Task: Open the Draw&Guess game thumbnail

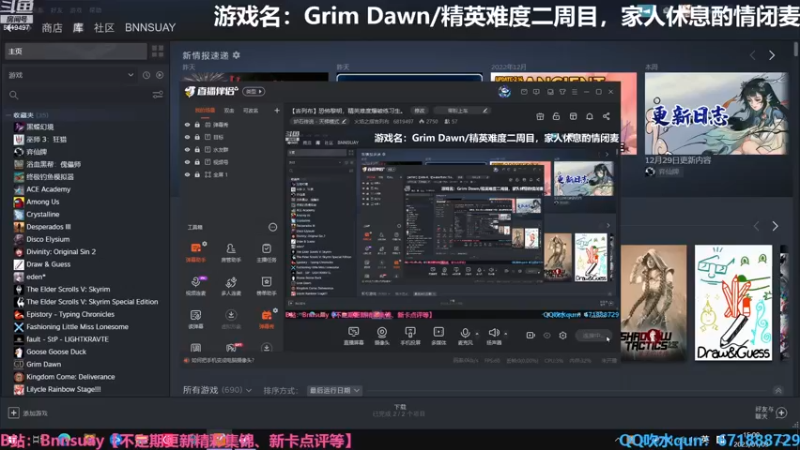Action: pos(733,303)
